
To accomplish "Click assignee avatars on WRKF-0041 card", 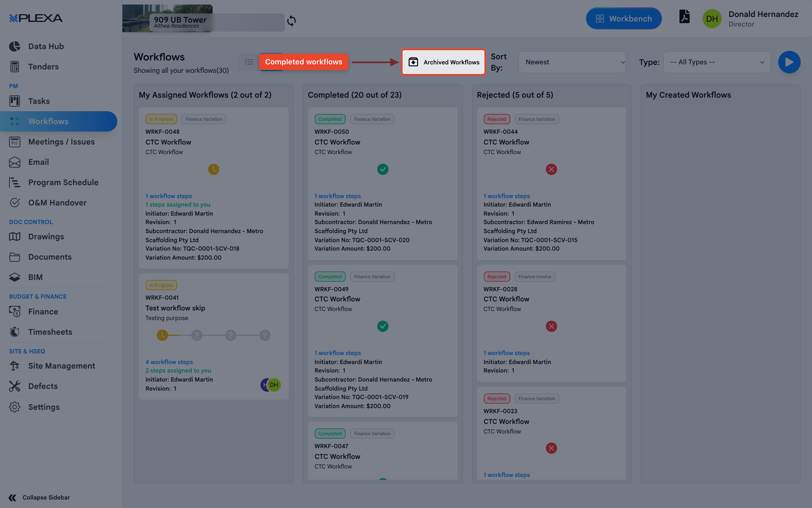I will [270, 385].
